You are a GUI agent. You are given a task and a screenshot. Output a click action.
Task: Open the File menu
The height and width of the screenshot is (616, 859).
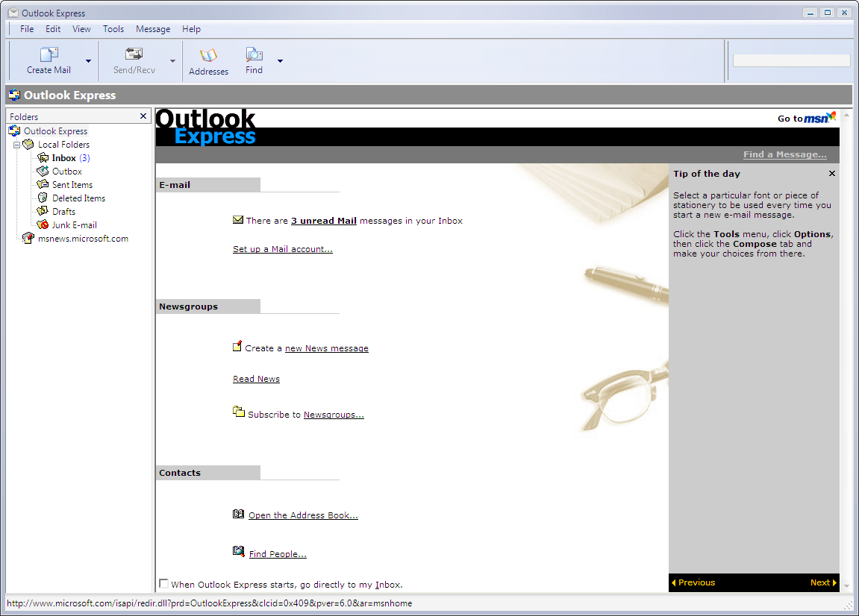point(27,29)
